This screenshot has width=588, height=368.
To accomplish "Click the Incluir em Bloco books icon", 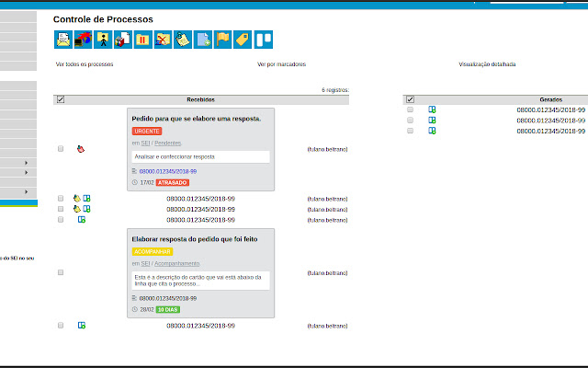I will pos(123,40).
